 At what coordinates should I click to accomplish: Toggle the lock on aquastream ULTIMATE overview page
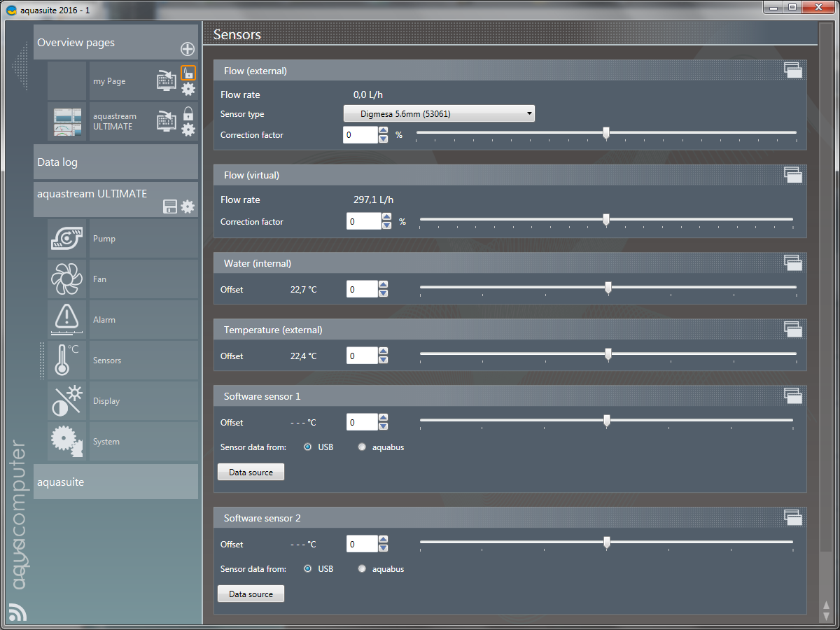pyautogui.click(x=188, y=113)
